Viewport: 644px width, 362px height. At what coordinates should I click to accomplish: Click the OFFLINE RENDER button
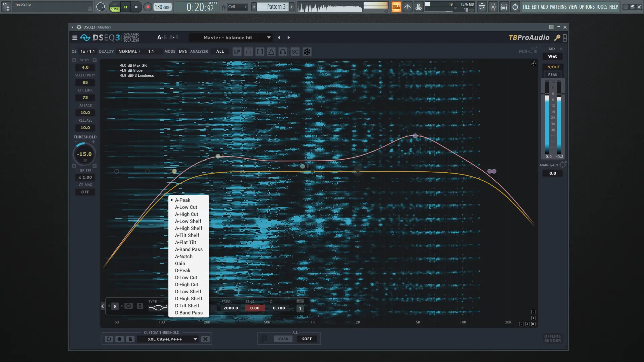(x=552, y=338)
